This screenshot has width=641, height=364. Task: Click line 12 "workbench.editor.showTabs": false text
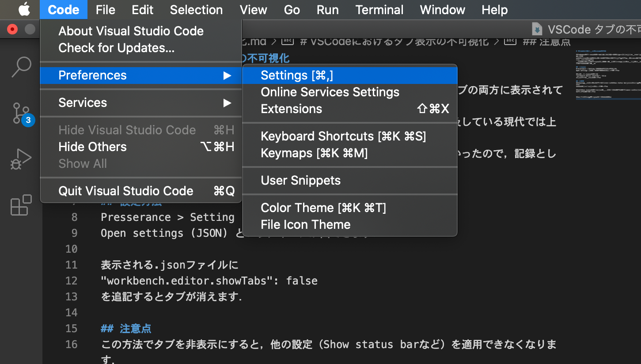pos(209,281)
